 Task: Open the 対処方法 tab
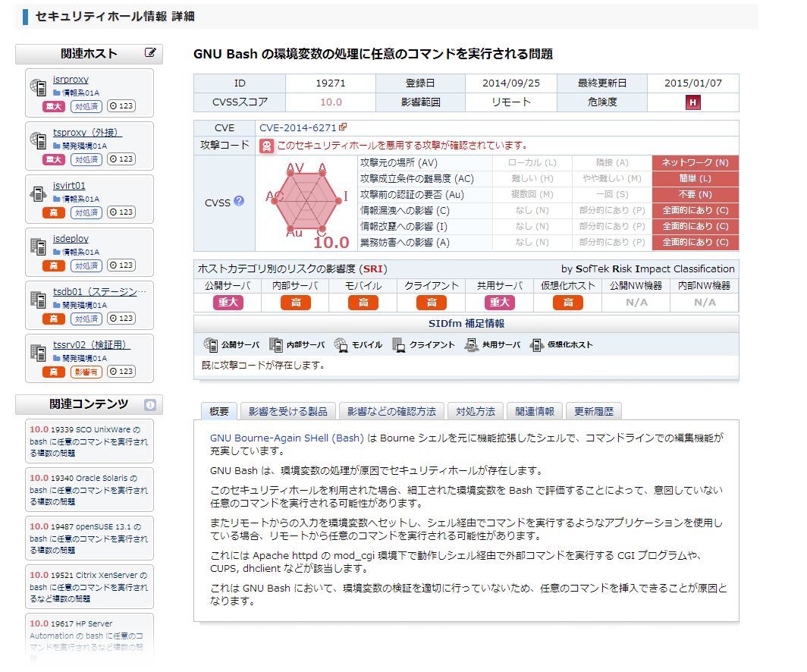tap(476, 411)
